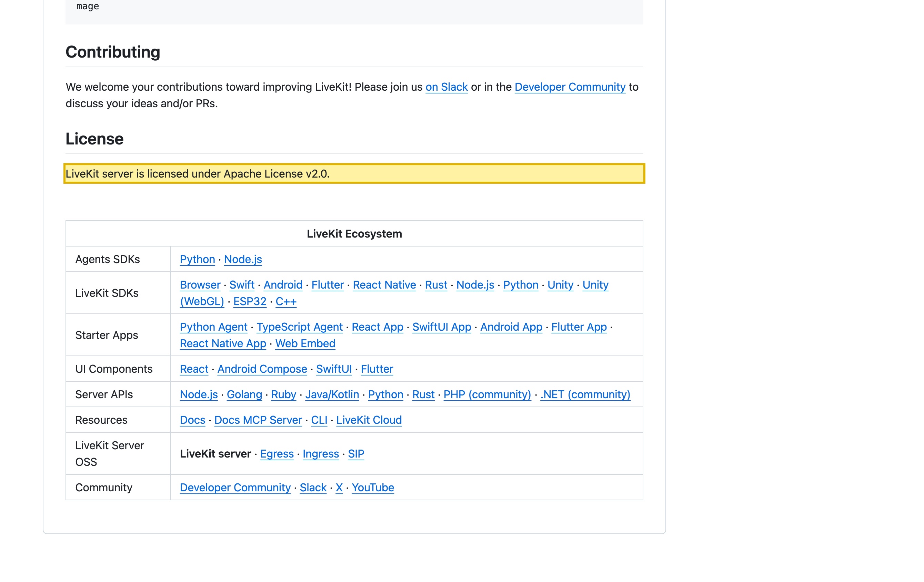Open Developer Community link in Contributing paragraph
Viewport: 924px width, 582px height.
click(570, 87)
